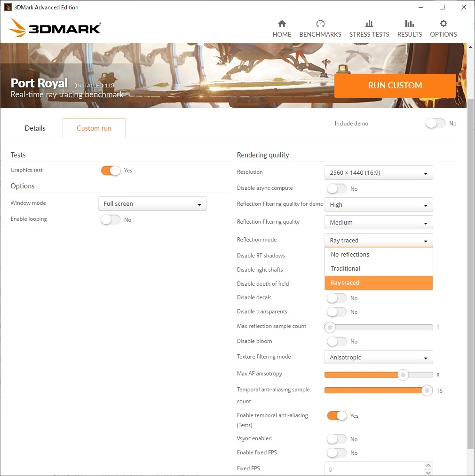Viewport: 475px width, 476px height.
Task: Click the 3DMark logo
Action: coord(55,28)
